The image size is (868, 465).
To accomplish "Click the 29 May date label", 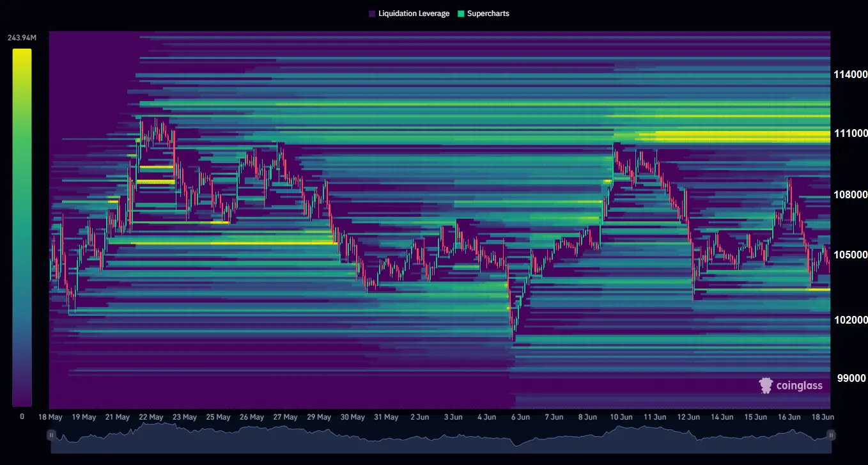I will (319, 417).
